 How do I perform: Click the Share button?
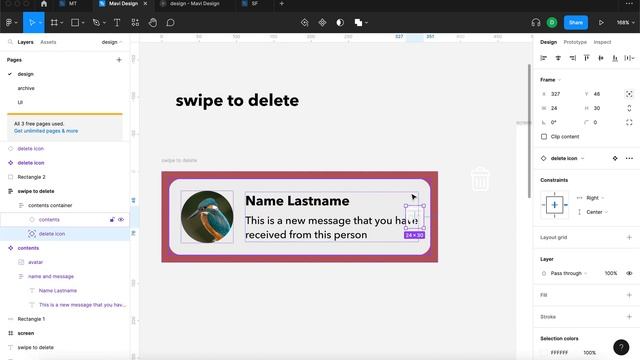576,22
